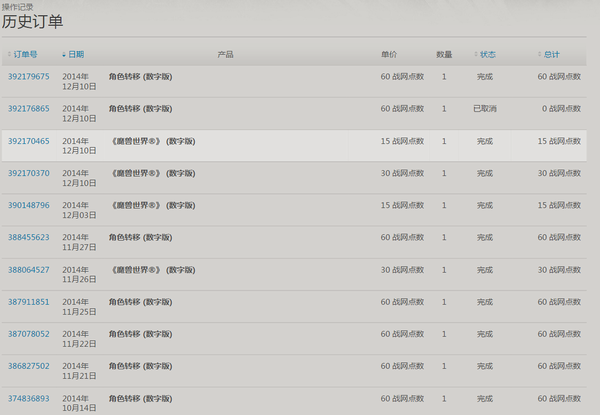Open order number 392170370
600x415 pixels.
29,173
